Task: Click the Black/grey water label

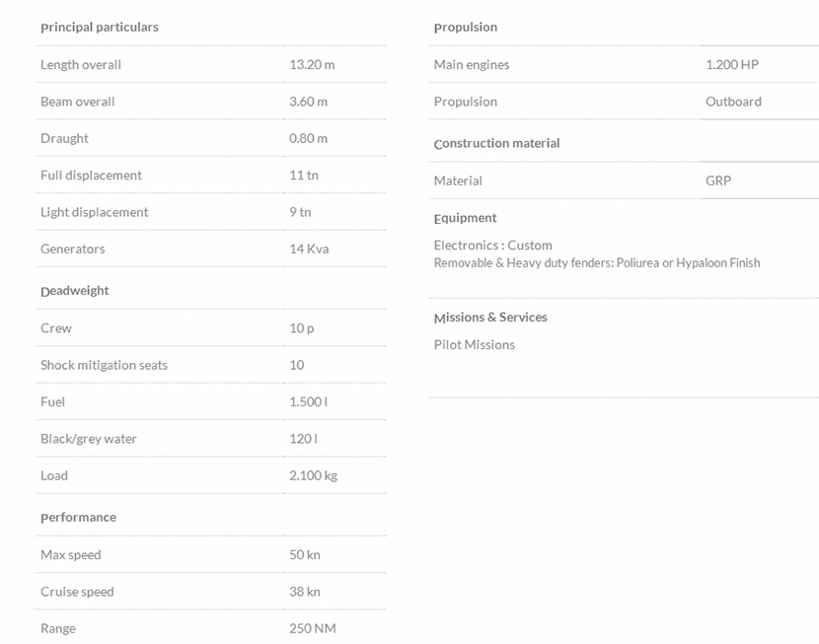Action: 89,439
